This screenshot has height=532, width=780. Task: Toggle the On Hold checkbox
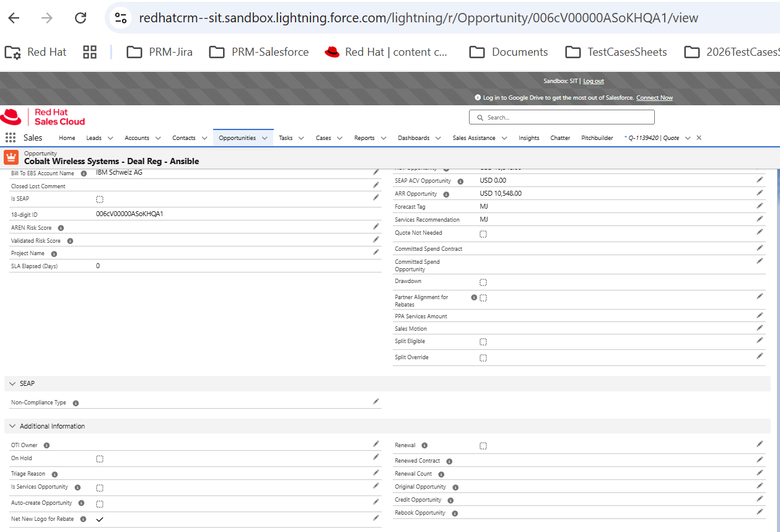100,459
